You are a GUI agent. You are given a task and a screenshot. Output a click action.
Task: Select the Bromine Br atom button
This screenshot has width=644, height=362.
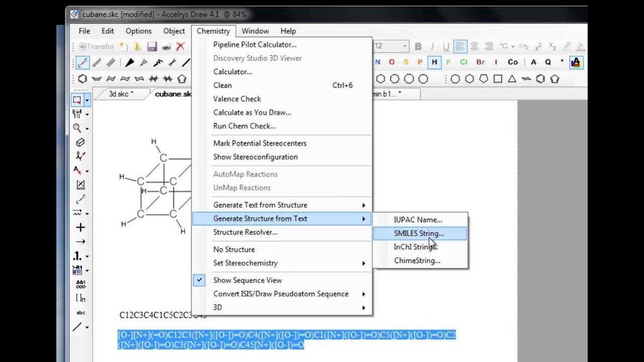[x=480, y=62]
